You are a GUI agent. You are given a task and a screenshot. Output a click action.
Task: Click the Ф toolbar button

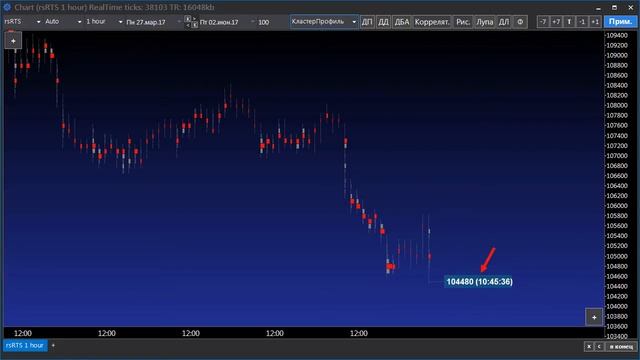coord(520,22)
